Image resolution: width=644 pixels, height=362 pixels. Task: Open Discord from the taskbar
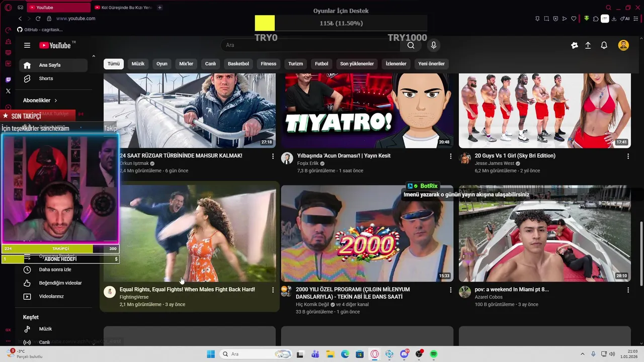coord(404,354)
